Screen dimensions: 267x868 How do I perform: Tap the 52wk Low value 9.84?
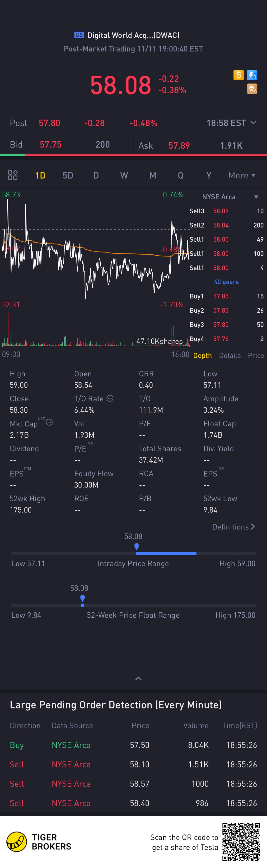tap(211, 510)
